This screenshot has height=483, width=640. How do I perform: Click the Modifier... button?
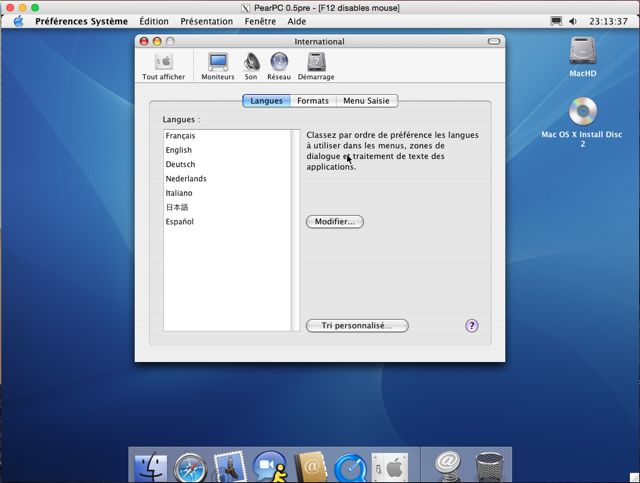335,222
